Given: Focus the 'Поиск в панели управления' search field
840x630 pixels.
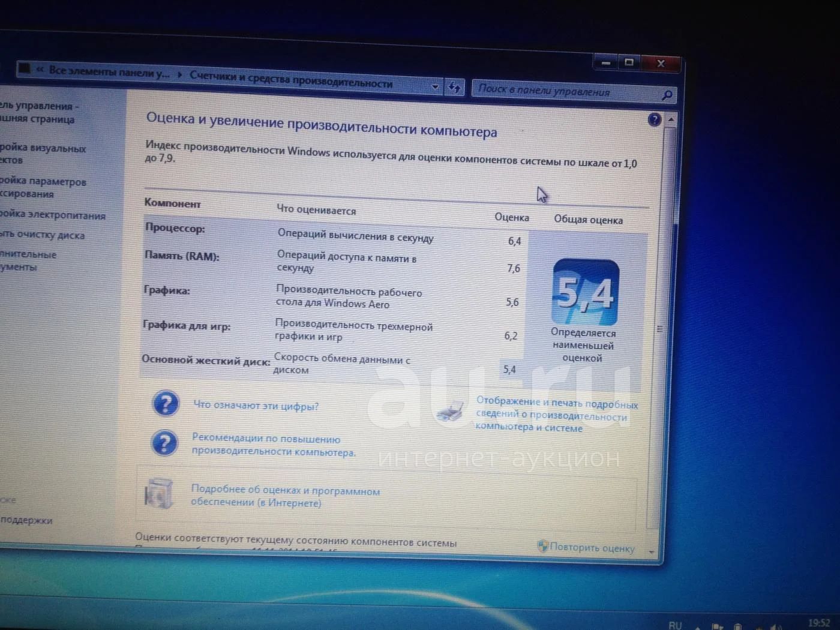Looking at the screenshot, I should tap(567, 91).
